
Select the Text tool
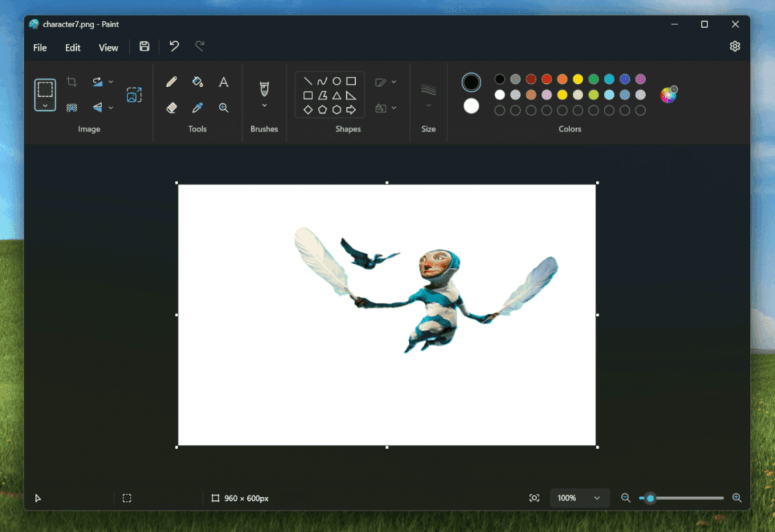tap(223, 82)
